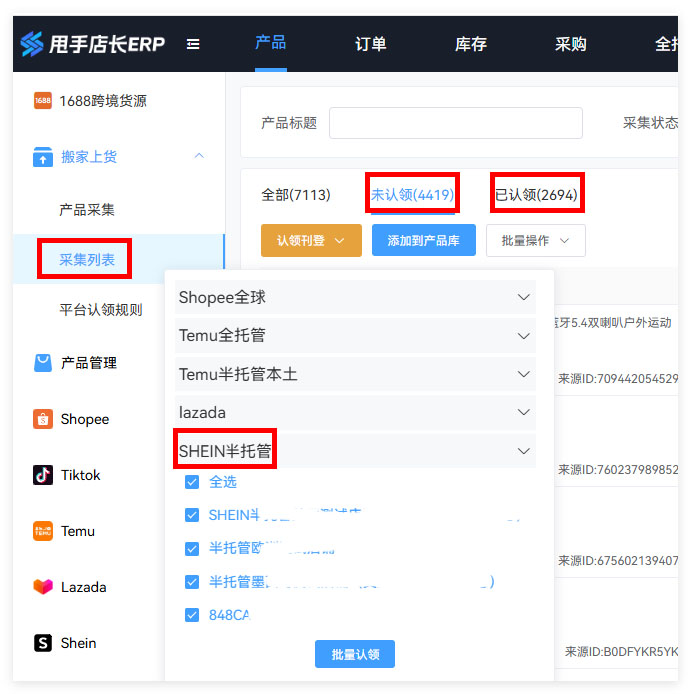
Task: Open 平台认领规则 in the sidebar
Action: [x=101, y=309]
